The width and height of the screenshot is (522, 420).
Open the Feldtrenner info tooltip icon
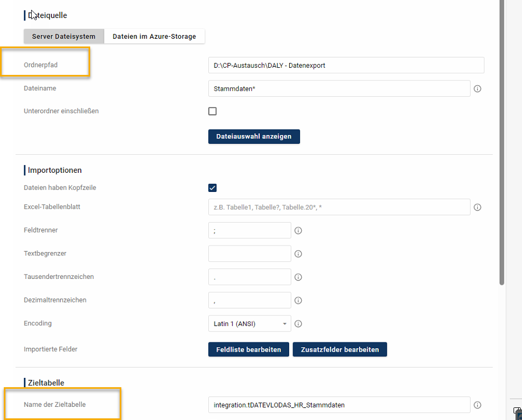pyautogui.click(x=298, y=231)
